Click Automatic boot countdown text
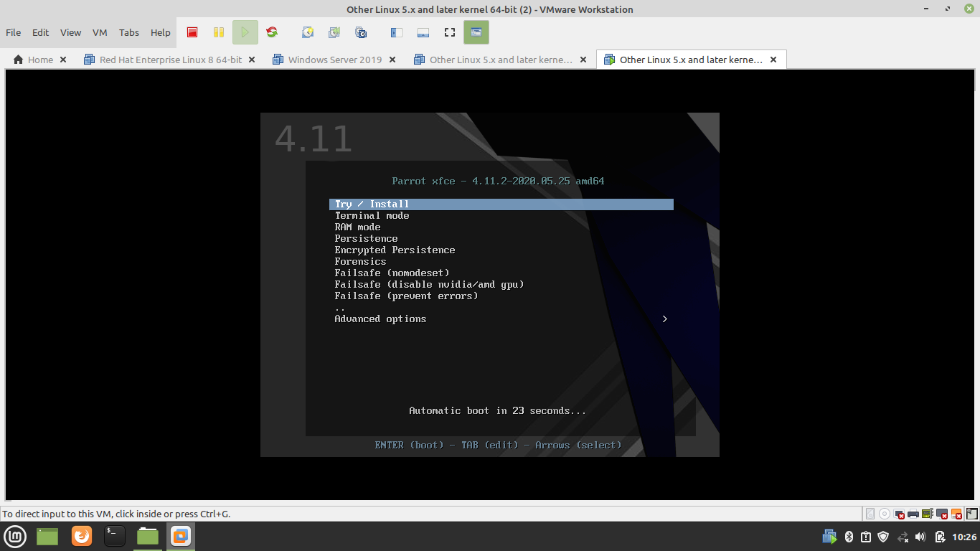 click(498, 411)
